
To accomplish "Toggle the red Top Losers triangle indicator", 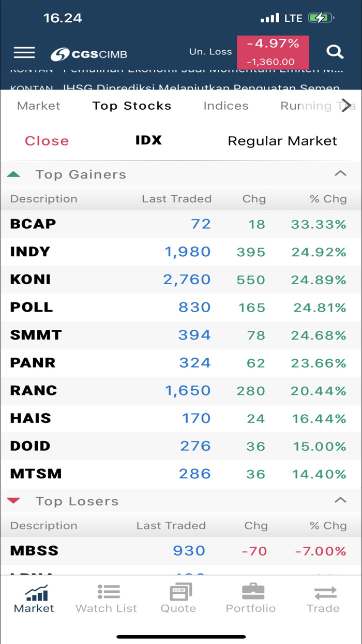I will click(x=14, y=500).
